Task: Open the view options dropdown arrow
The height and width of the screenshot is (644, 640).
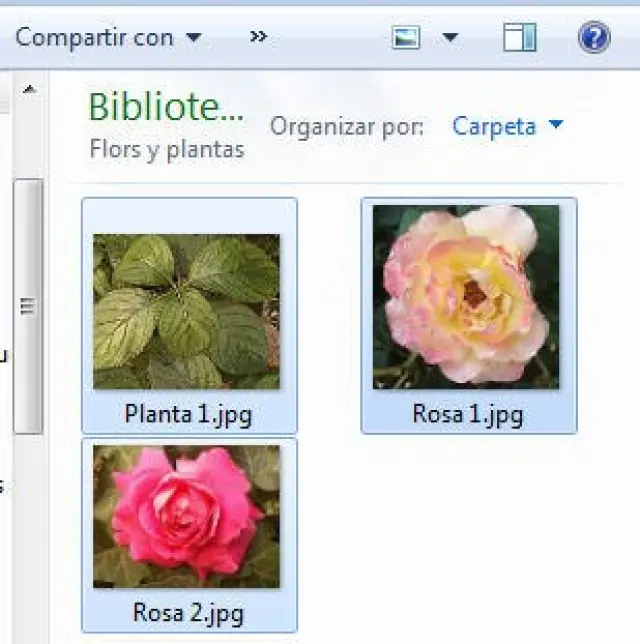Action: [x=450, y=38]
